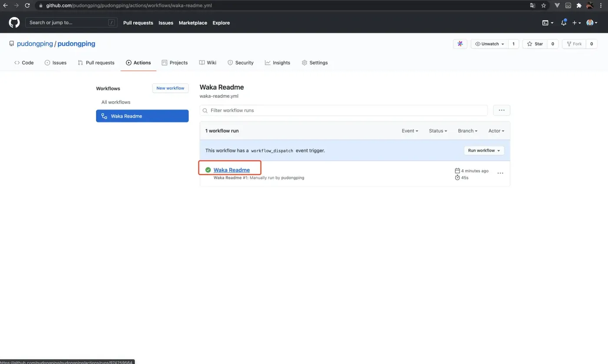Switch to the Settings tab
This screenshot has height=364, width=608.
pos(315,63)
